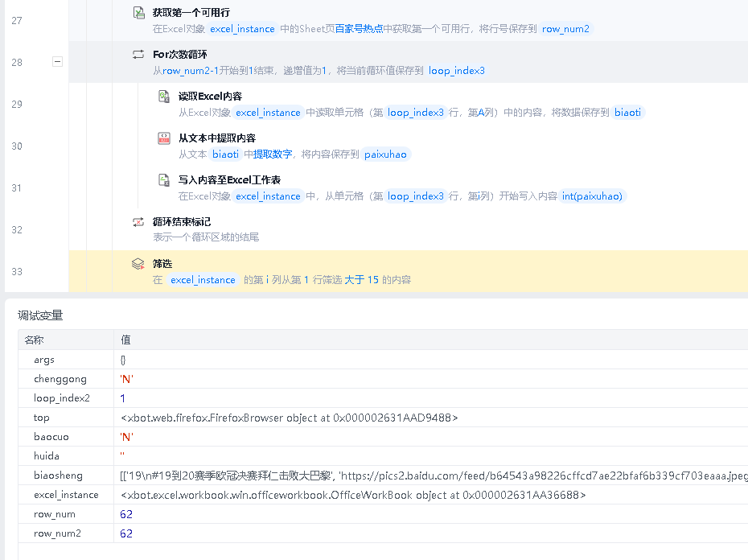
Task: Click the int(paixuhao) value in 写入内容 step
Action: point(592,196)
